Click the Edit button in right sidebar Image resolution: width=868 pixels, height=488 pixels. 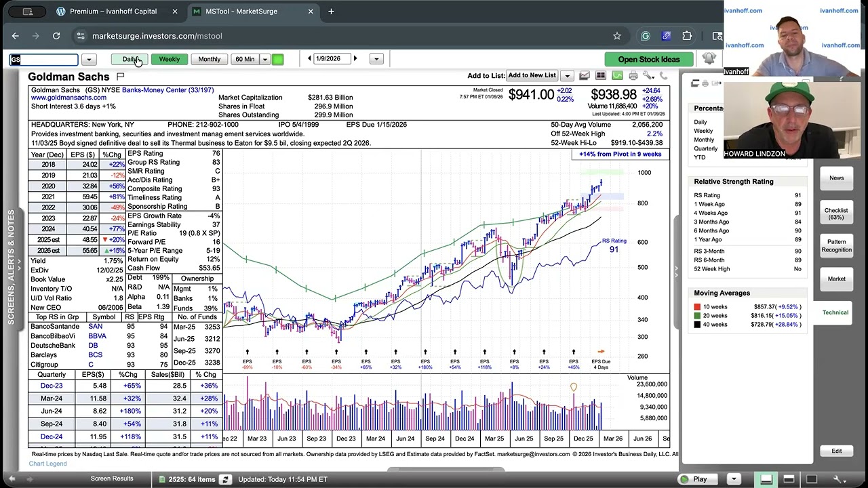click(x=836, y=451)
